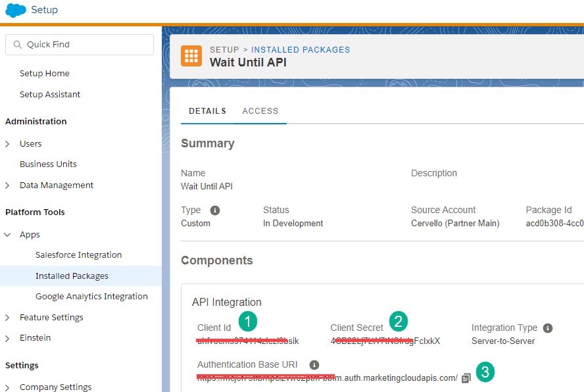Expand the Feature Settings section

coord(8,318)
